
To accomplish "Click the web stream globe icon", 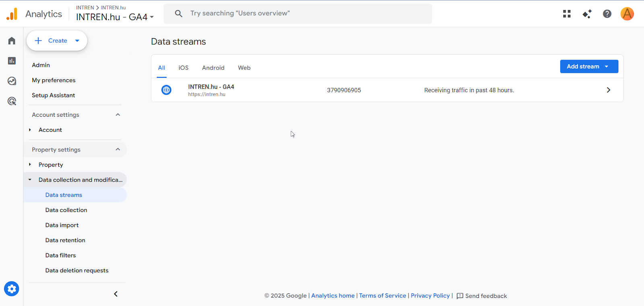I will point(166,90).
